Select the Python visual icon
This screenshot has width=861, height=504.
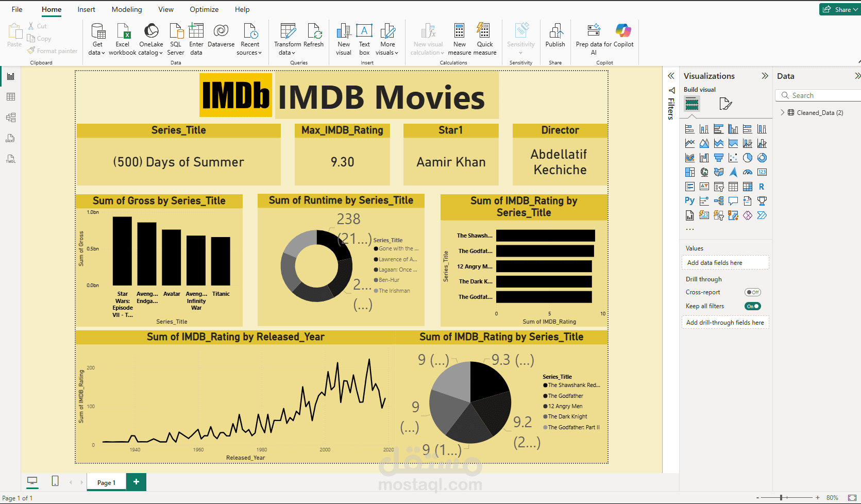(690, 201)
